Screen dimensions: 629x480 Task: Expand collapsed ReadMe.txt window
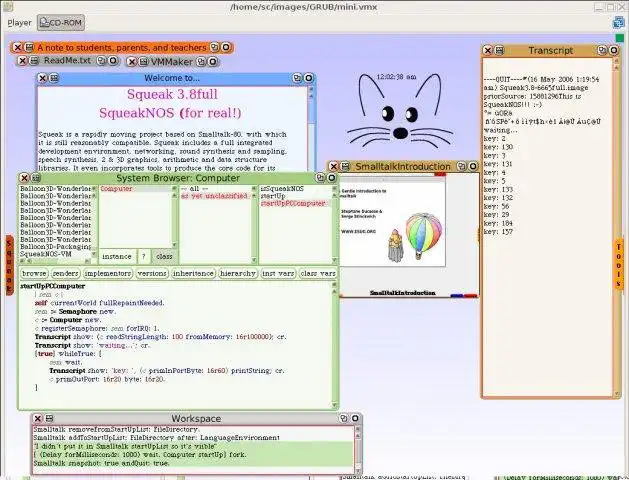coord(113,61)
